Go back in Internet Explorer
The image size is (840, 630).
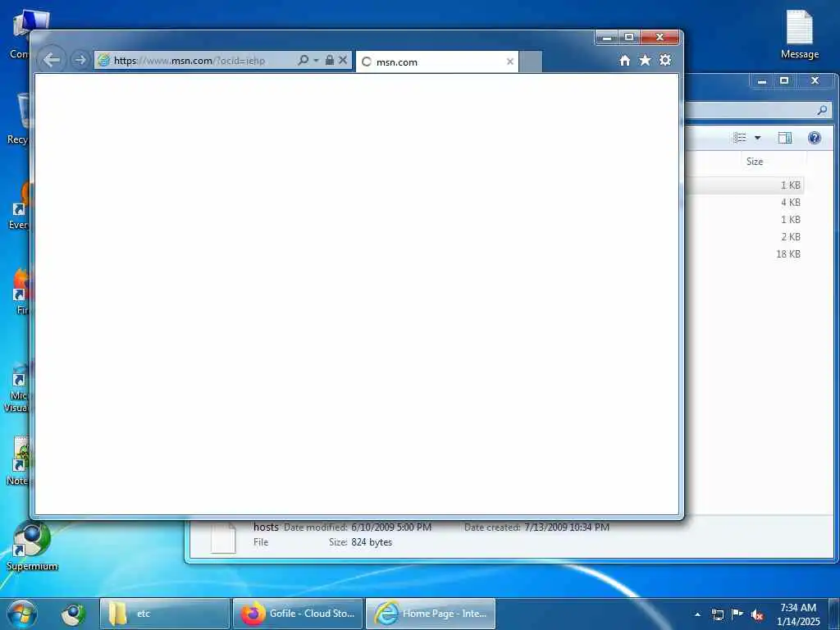(x=52, y=59)
